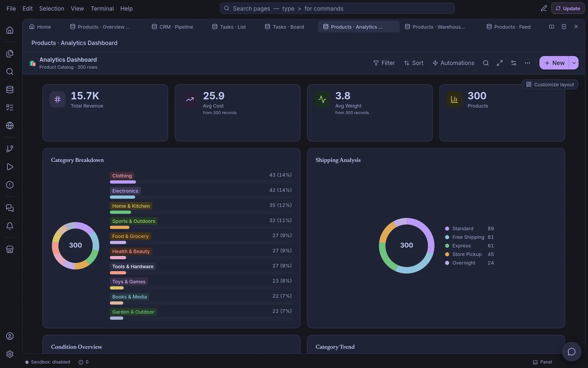The height and width of the screenshot is (368, 588).
Task: Open the git branch icon in the sidebar
Action: (10, 149)
